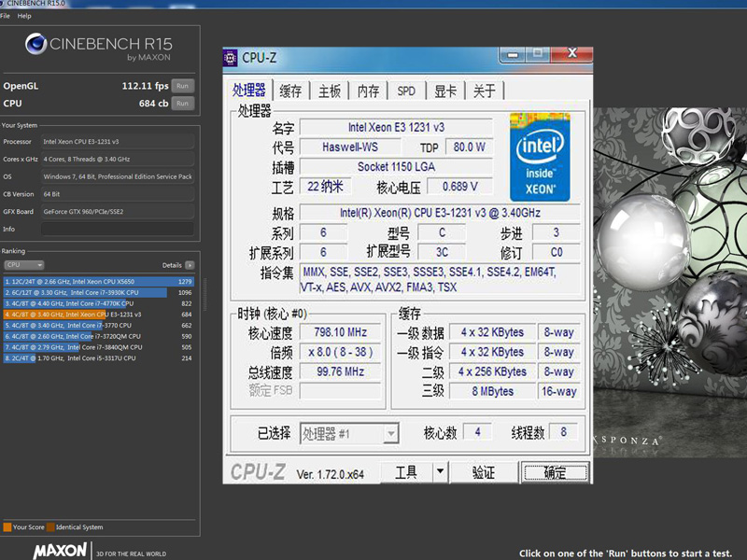
Task: Close the CPU-Z window
Action: pos(571,54)
